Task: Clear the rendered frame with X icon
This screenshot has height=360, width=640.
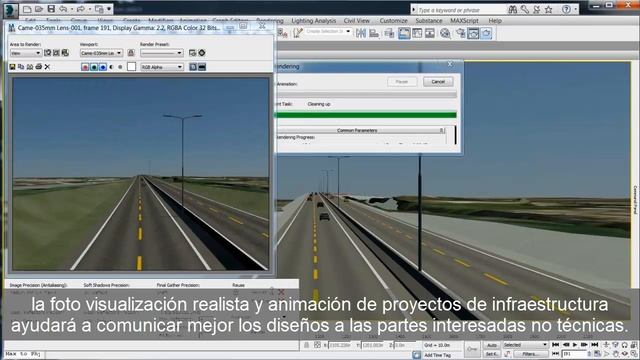Action: click(x=47, y=67)
